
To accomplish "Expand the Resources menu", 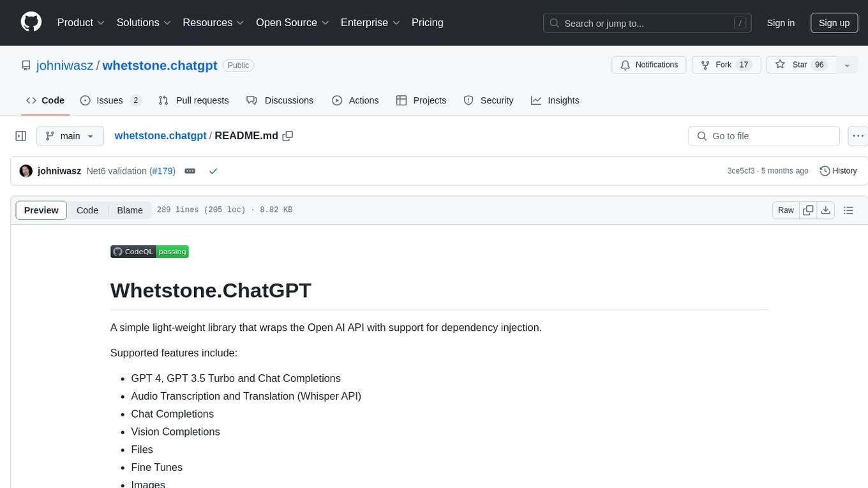I will [x=214, y=22].
